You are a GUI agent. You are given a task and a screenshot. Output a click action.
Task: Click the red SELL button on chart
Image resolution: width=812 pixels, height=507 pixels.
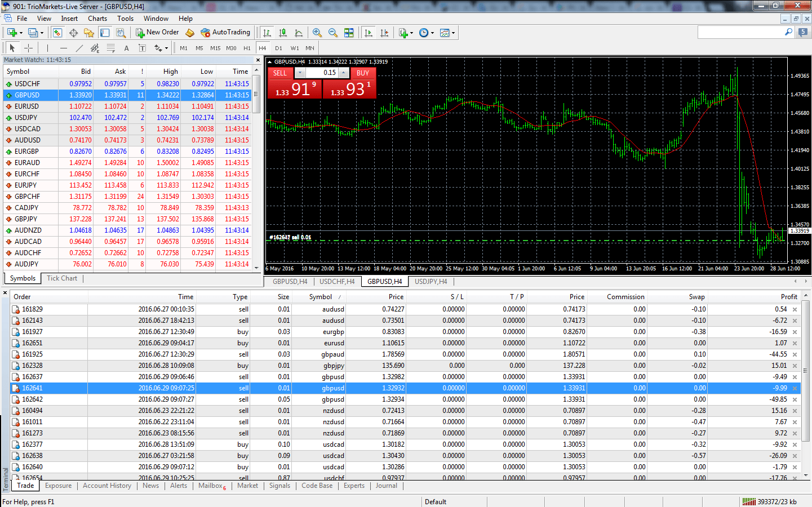click(x=280, y=73)
